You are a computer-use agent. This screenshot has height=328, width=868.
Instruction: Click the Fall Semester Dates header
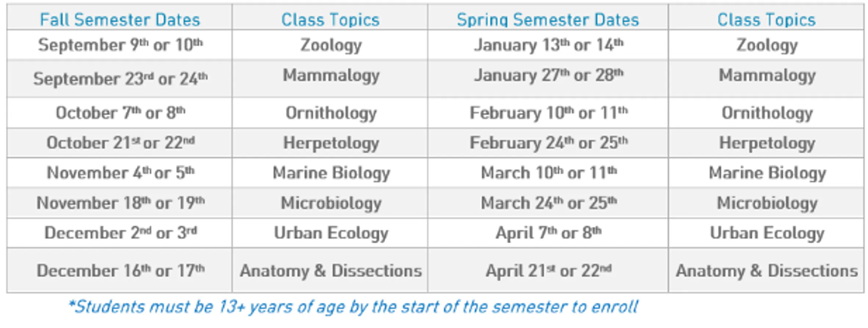coord(120,19)
